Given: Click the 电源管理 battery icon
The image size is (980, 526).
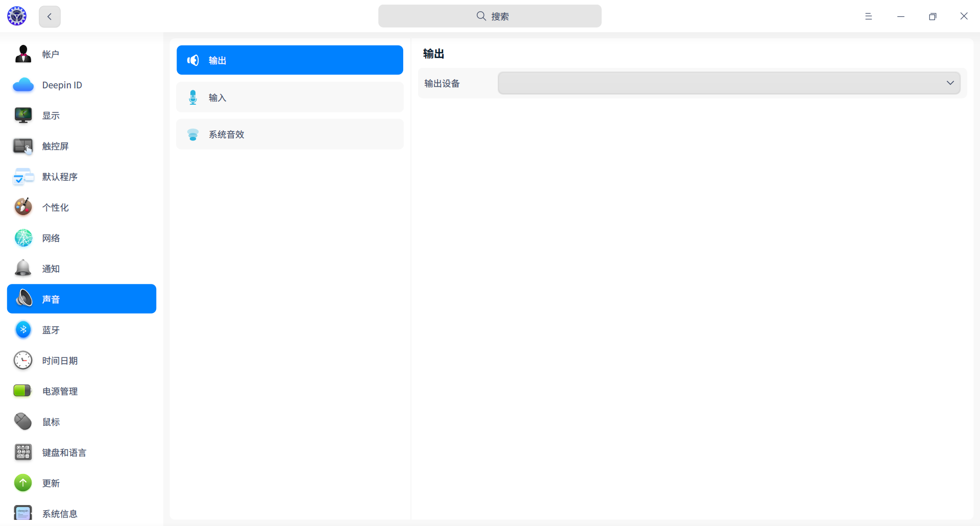Looking at the screenshot, I should pyautogui.click(x=23, y=391).
